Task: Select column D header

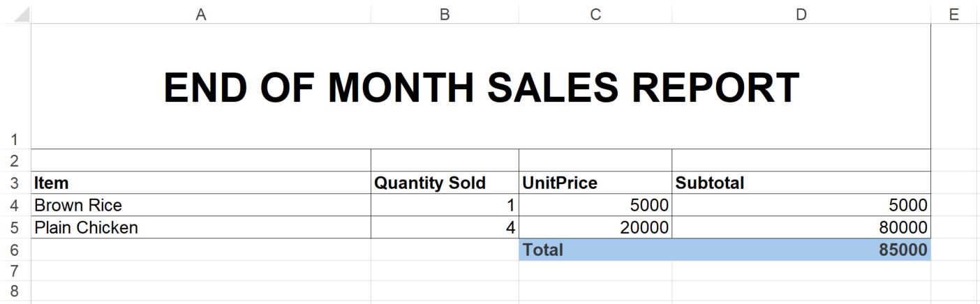Action: click(801, 13)
